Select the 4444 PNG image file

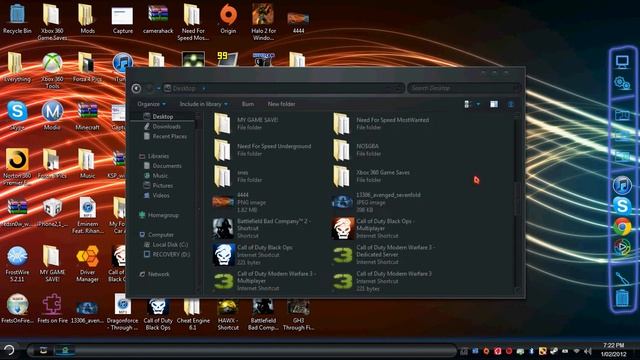tap(240, 202)
